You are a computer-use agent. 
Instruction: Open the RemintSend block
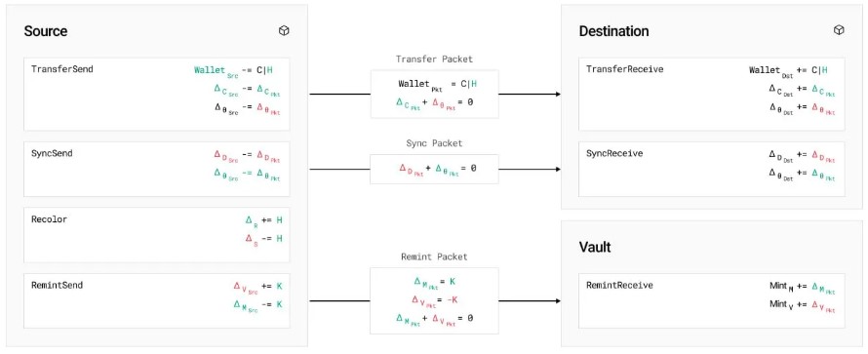pos(157,300)
